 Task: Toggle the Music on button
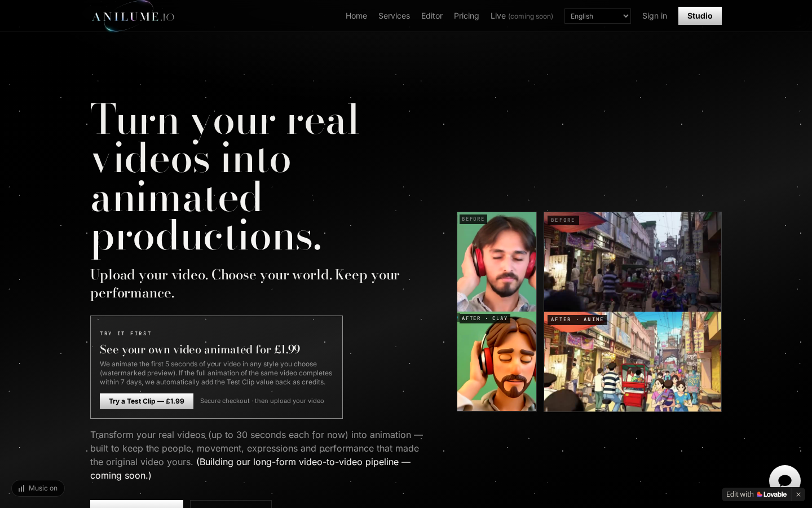(x=38, y=488)
